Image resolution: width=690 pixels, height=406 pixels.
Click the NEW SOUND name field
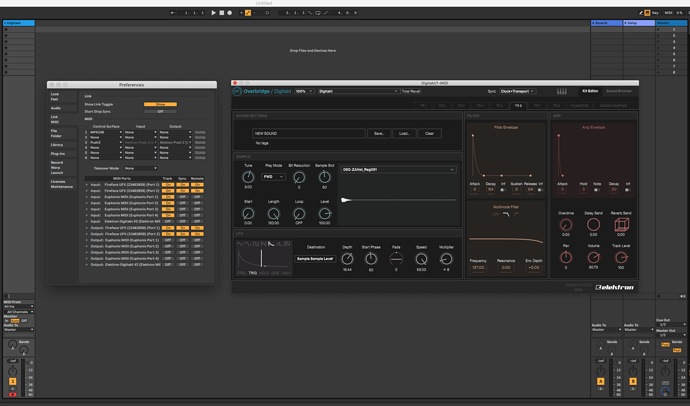click(308, 133)
